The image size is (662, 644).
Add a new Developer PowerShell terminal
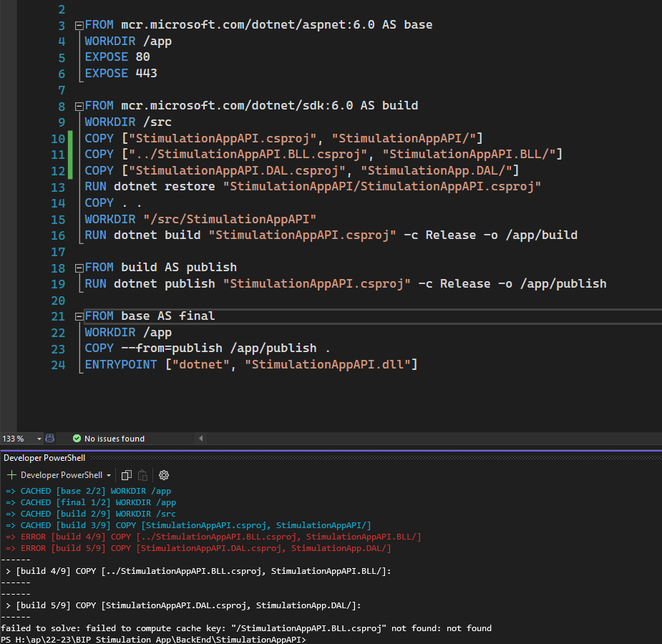click(12, 475)
